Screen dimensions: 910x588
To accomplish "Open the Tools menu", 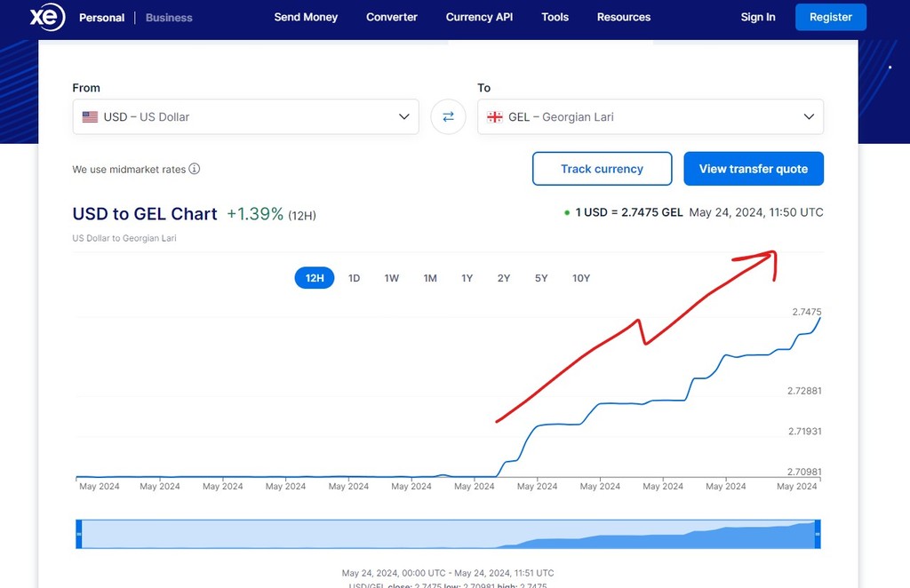I will pyautogui.click(x=555, y=17).
